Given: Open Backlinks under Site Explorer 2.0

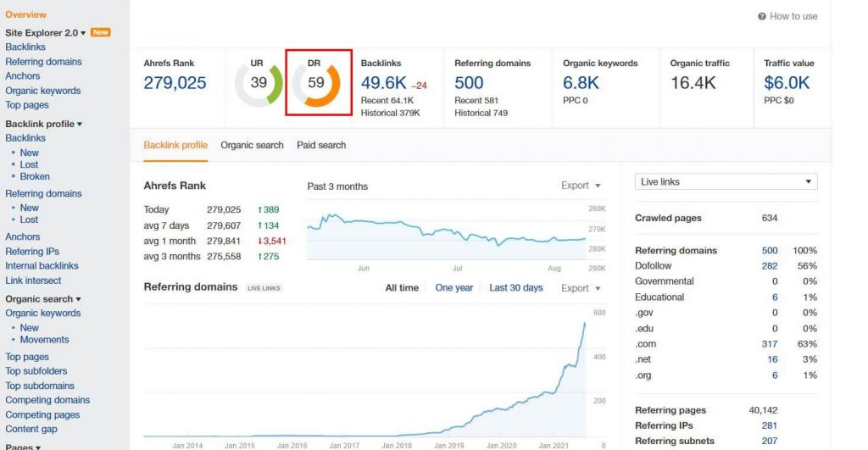Looking at the screenshot, I should pyautogui.click(x=25, y=47).
